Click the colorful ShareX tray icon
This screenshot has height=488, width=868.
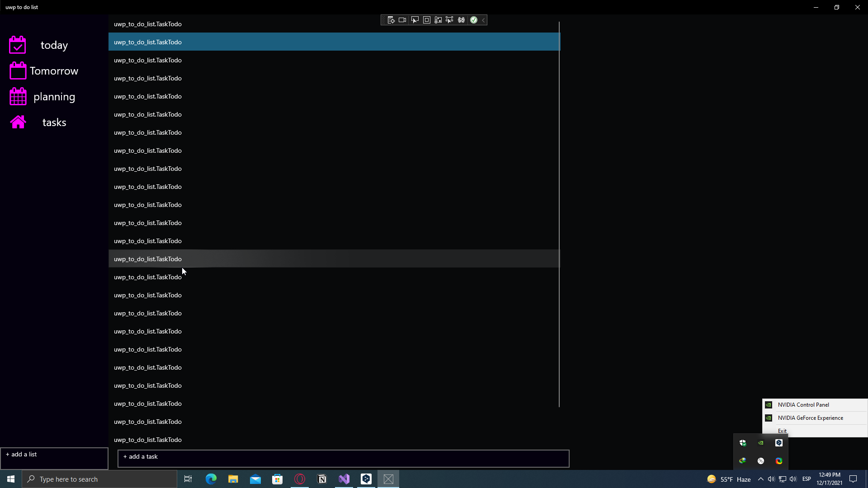pyautogui.click(x=779, y=461)
